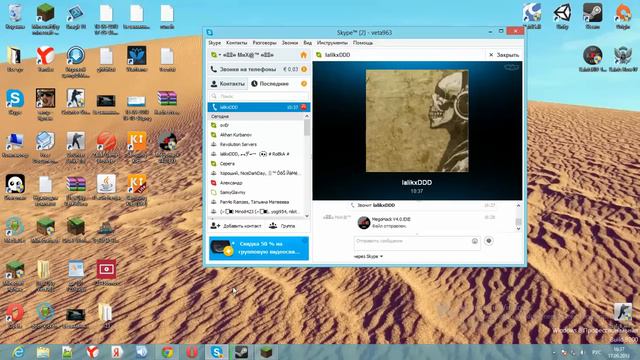Click the Minecraft taskbar button

tap(266, 352)
